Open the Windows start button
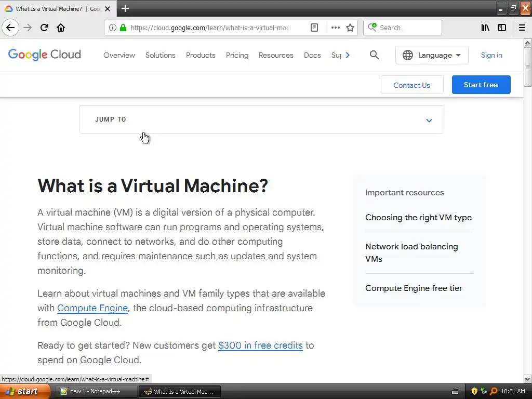The height and width of the screenshot is (399, 532). (x=25, y=392)
